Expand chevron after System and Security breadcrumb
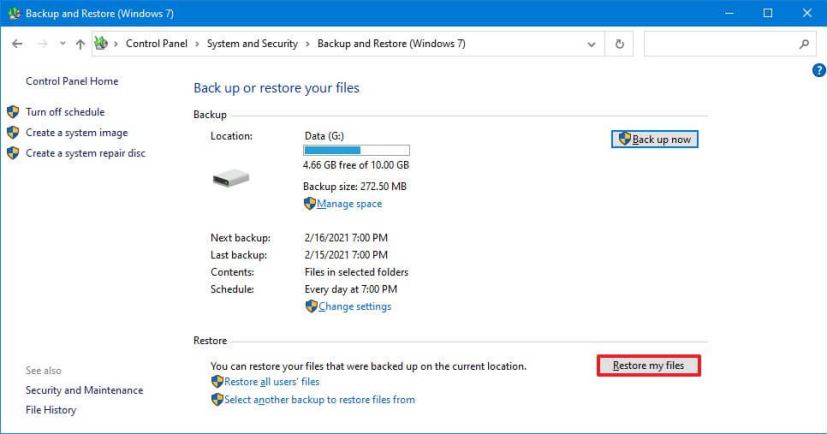The height and width of the screenshot is (434, 827). pyautogui.click(x=307, y=44)
